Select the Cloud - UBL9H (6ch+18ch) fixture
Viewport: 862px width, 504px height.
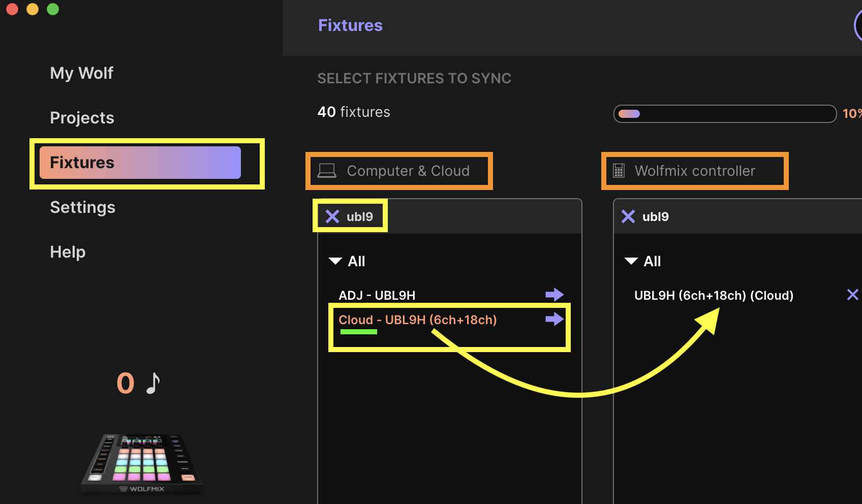pyautogui.click(x=418, y=320)
